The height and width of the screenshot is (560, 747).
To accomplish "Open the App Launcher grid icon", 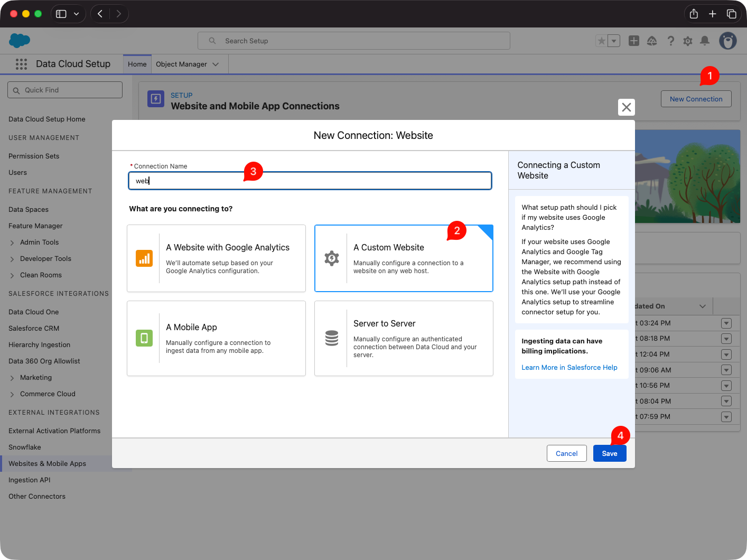I will pos(21,64).
